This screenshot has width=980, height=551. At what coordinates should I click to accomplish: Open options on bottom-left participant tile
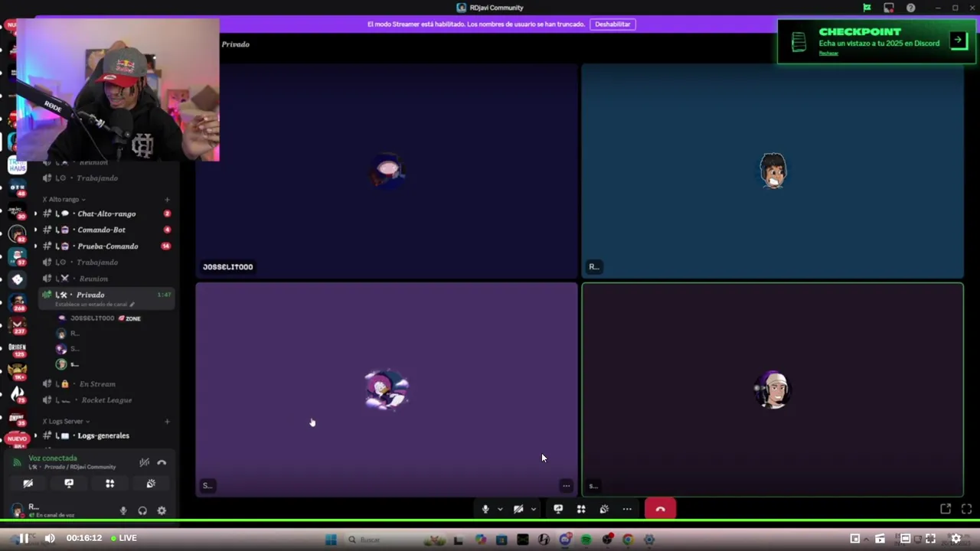point(566,485)
